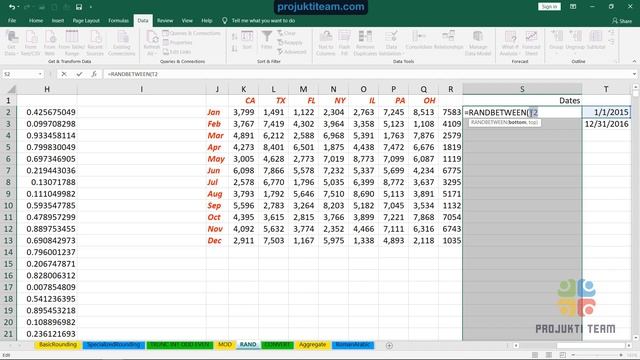Cancel formula entry with X icon
The width and height of the screenshot is (640, 360).
point(64,74)
